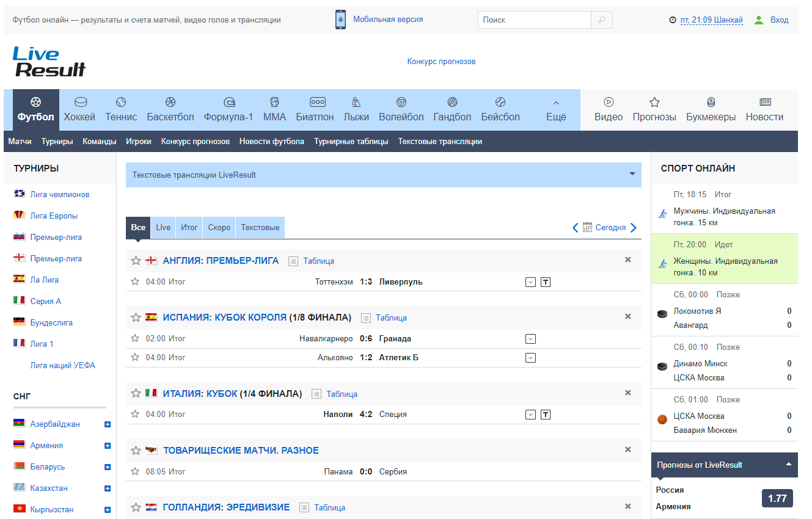Open the Мобильная версия link
Image resolution: width=812 pixels, height=519 pixels.
click(x=387, y=20)
